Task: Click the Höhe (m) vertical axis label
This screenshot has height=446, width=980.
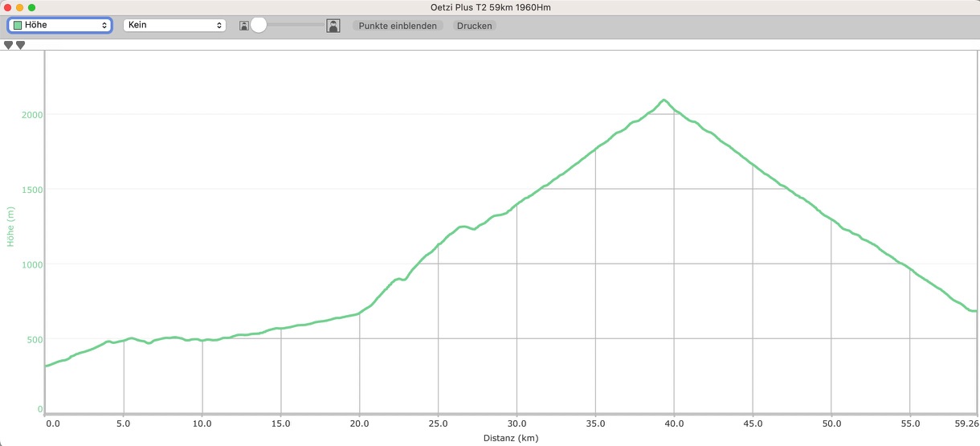Action: pos(11,226)
